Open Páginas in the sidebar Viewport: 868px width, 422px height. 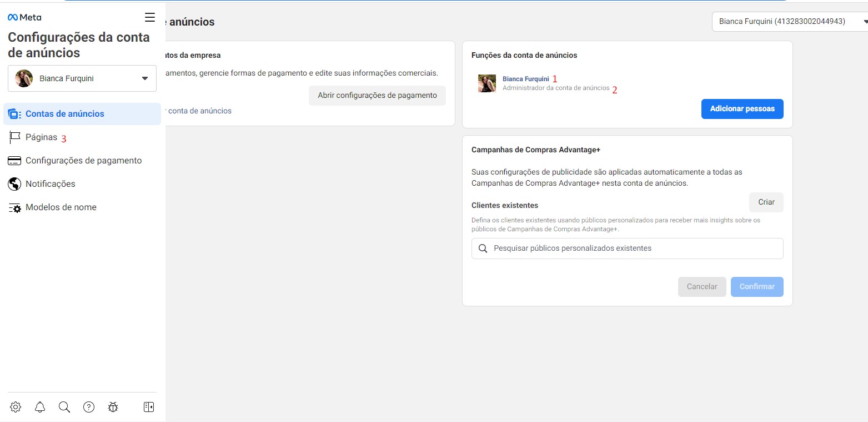pyautogui.click(x=82, y=137)
